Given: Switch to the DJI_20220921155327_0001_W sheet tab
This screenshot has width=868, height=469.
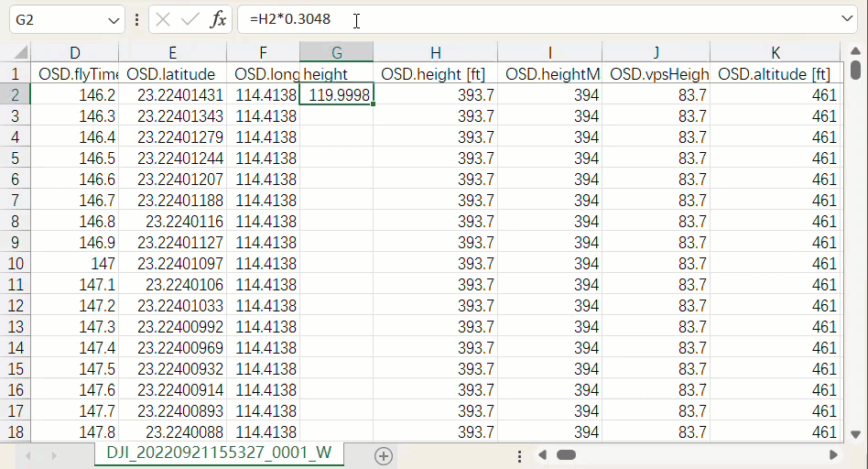Looking at the screenshot, I should click(218, 453).
